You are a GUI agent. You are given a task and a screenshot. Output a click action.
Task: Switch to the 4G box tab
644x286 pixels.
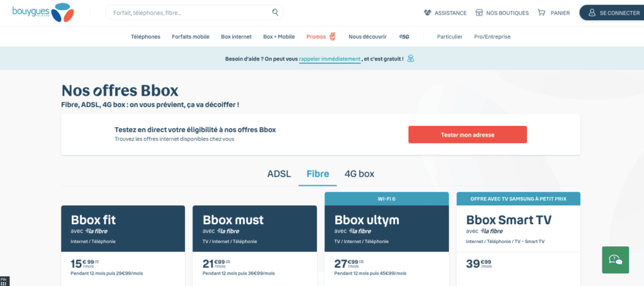(359, 174)
